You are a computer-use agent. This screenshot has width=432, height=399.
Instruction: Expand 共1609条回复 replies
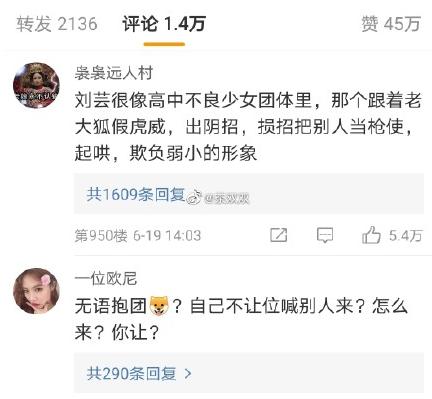coord(135,194)
